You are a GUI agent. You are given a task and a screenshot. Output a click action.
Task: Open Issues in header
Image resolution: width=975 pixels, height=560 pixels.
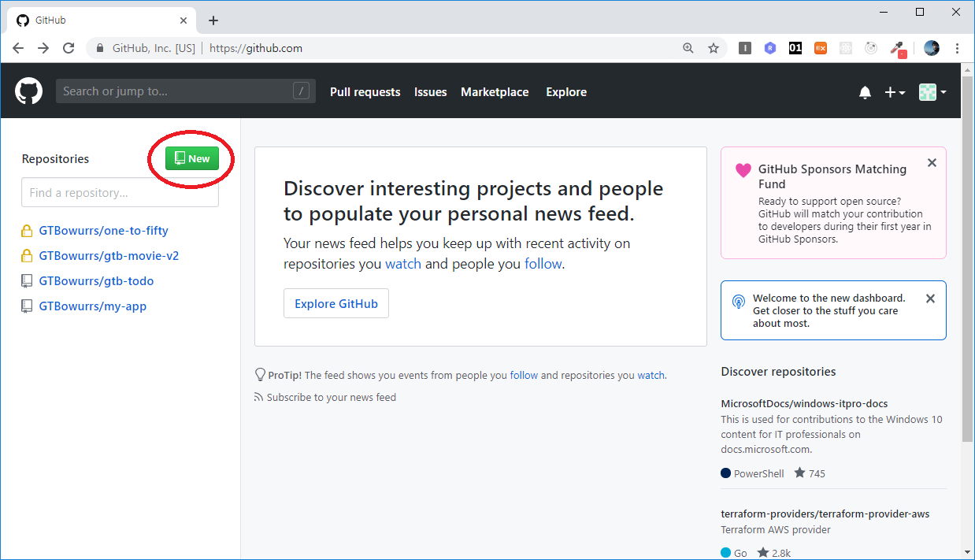click(x=431, y=92)
